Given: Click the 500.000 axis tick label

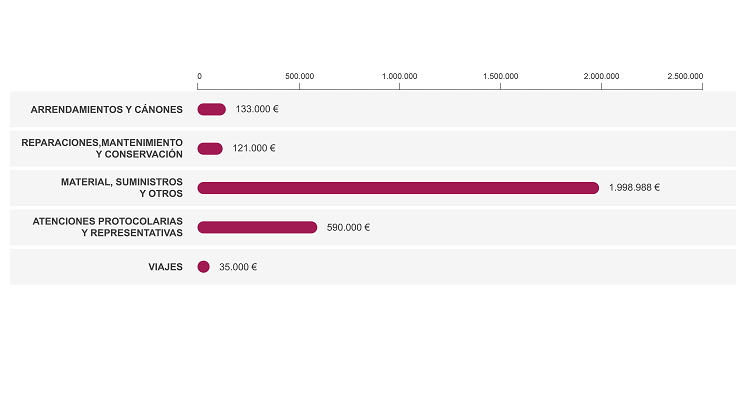Looking at the screenshot, I should 300,76.
